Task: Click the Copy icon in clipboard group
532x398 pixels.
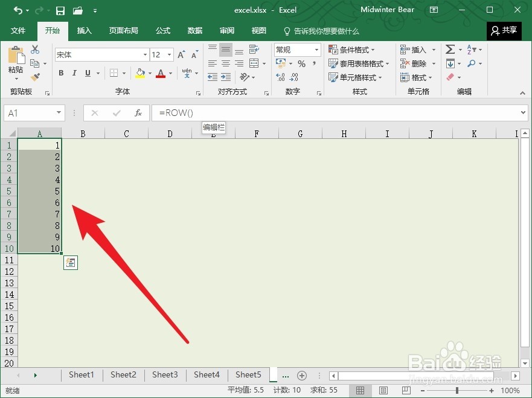Action: 34,63
